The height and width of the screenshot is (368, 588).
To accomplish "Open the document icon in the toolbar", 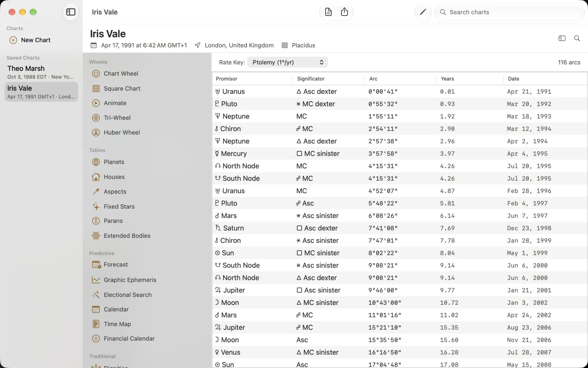I will (329, 12).
